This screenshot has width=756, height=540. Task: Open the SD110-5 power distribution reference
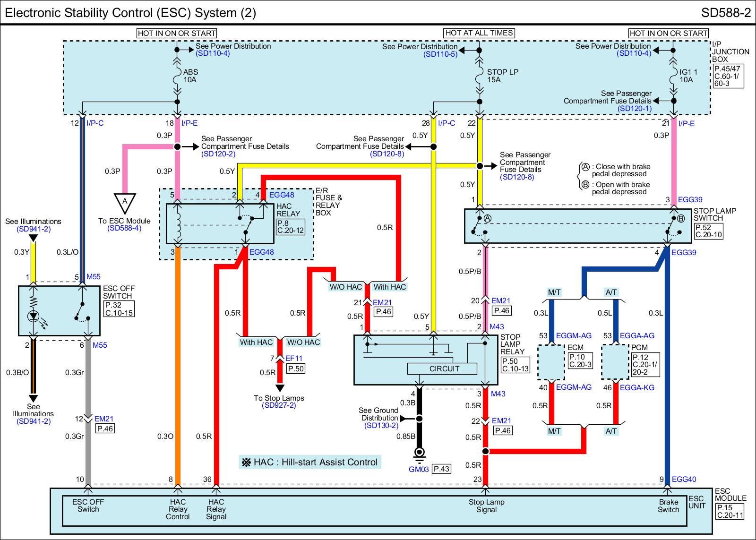coord(440,54)
